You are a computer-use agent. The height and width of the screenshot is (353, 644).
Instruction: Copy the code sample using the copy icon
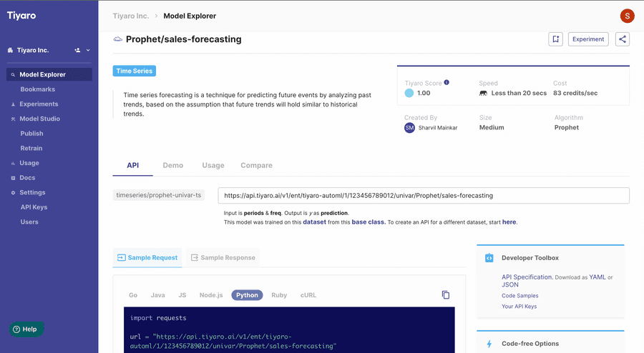[x=446, y=295]
